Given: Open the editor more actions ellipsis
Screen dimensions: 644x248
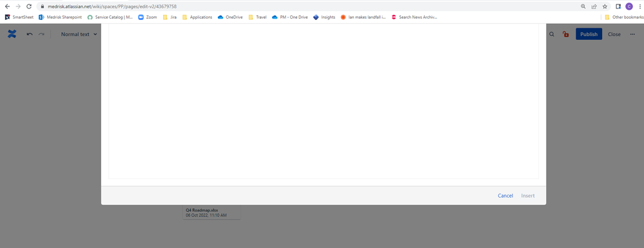Looking at the screenshot, I should tap(632, 34).
